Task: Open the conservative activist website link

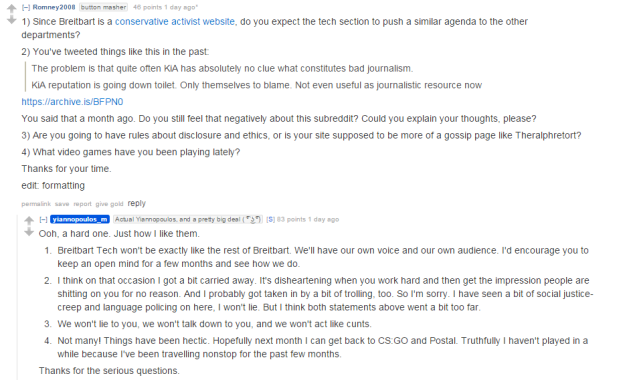Action: coord(175,21)
